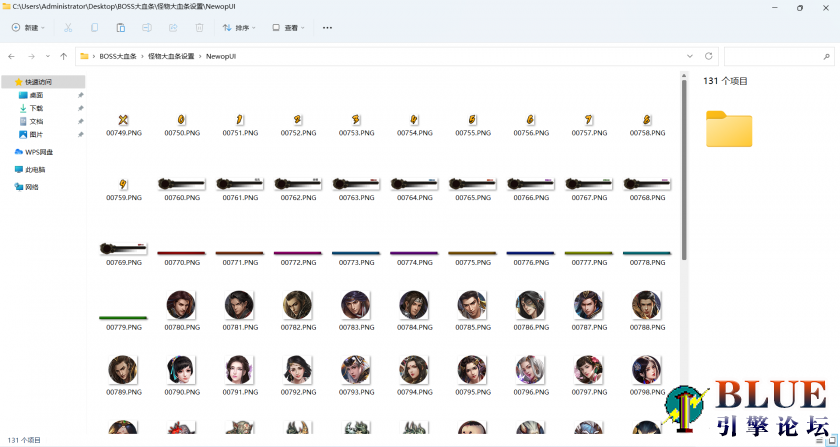Click the 怪物大血条设置 breadcrumb segment
The width and height of the screenshot is (840, 447).
coord(170,56)
